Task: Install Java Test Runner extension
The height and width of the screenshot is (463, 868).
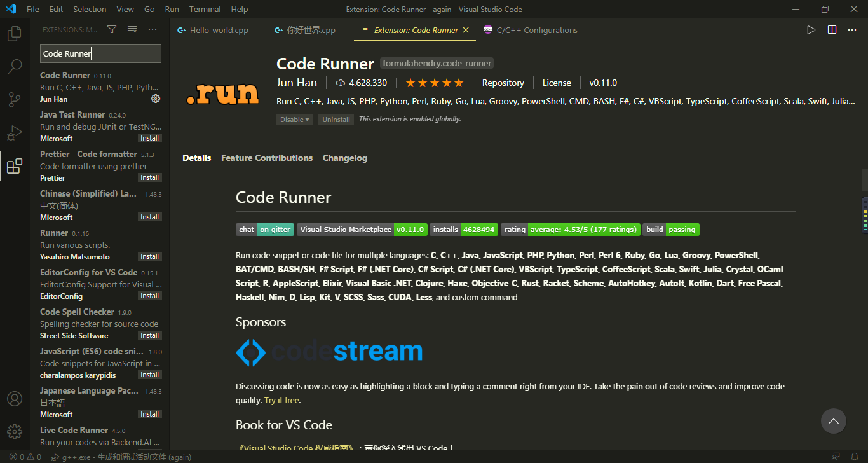Action: (x=150, y=138)
